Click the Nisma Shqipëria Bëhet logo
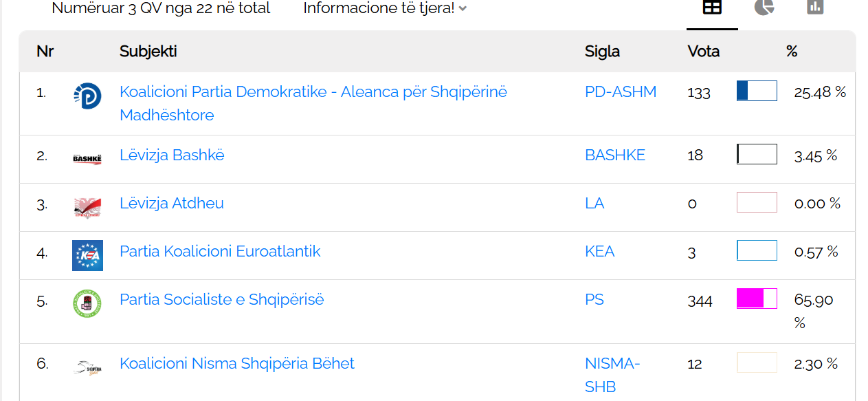Viewport: 868px width, 401px height. point(87,367)
